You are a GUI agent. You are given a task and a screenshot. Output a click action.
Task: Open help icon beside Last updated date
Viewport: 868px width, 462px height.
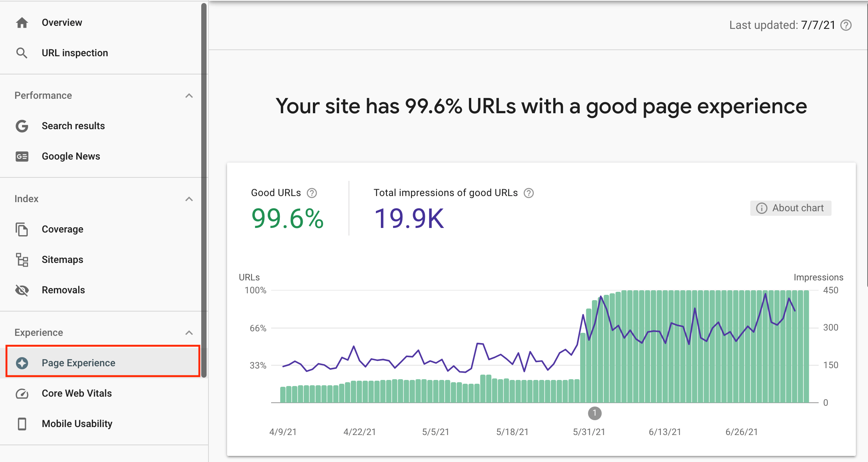click(x=846, y=25)
